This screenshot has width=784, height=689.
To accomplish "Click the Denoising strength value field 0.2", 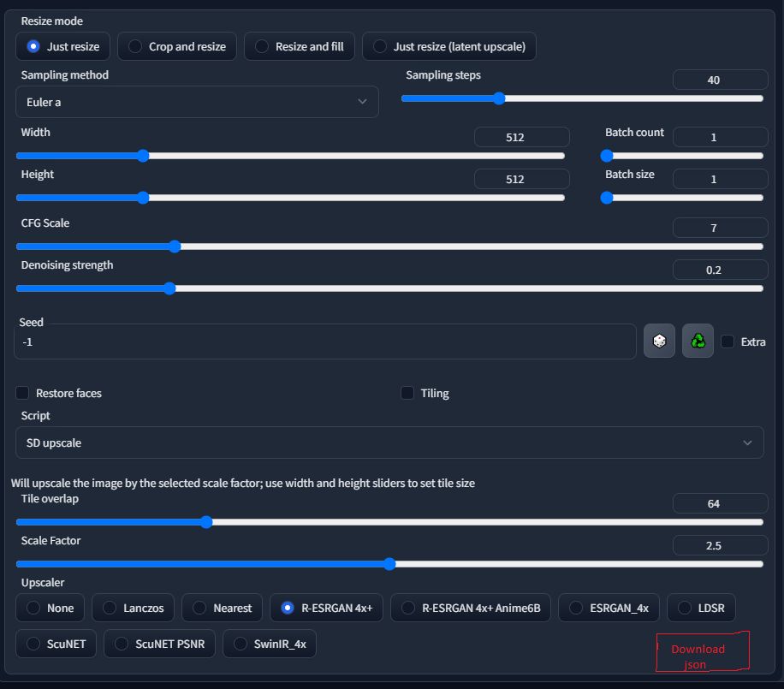I will click(720, 270).
